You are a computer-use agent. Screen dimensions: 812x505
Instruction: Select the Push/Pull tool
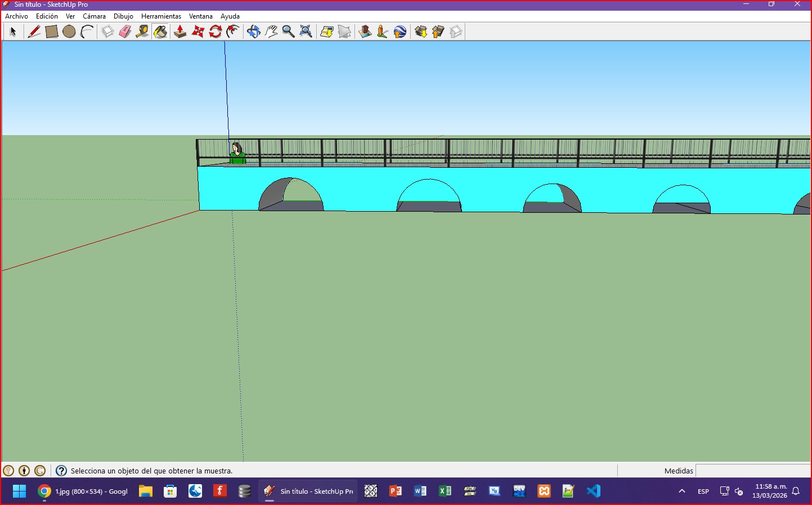click(180, 32)
